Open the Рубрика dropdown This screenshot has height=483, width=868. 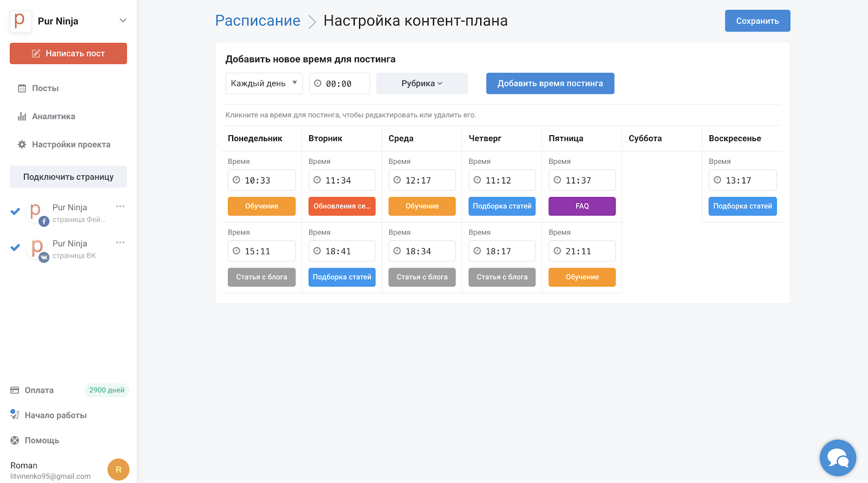pos(422,84)
